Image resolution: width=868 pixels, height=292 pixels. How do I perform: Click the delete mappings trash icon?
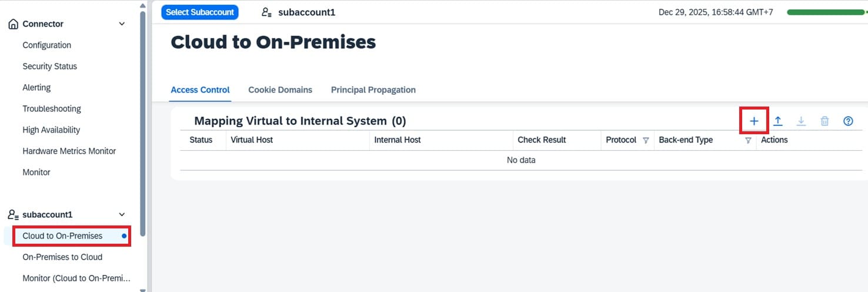(824, 121)
